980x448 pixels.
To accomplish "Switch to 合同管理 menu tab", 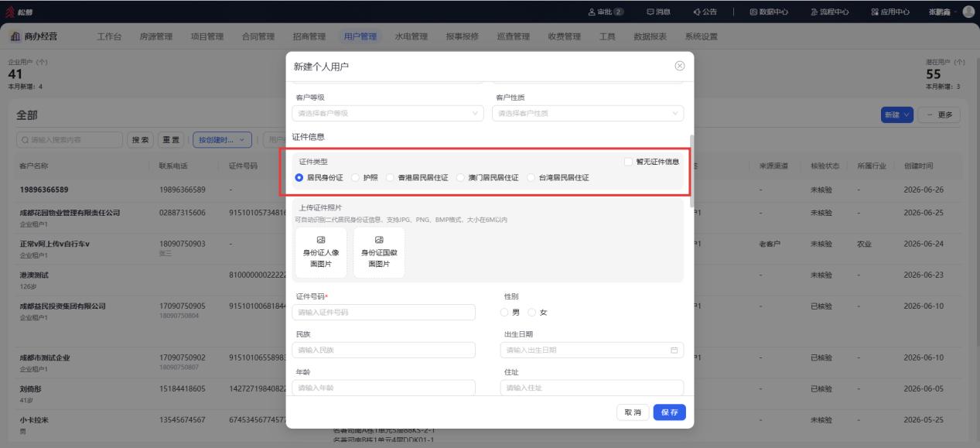I will pos(258,36).
